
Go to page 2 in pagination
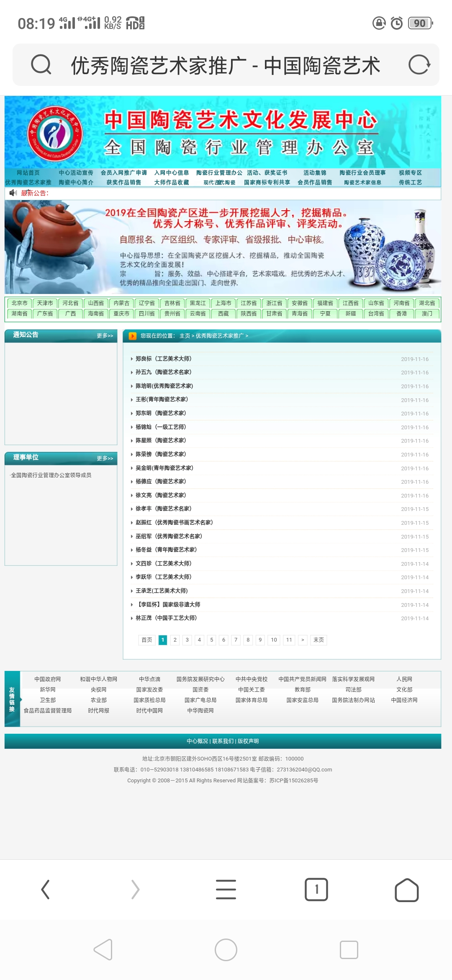(175, 640)
